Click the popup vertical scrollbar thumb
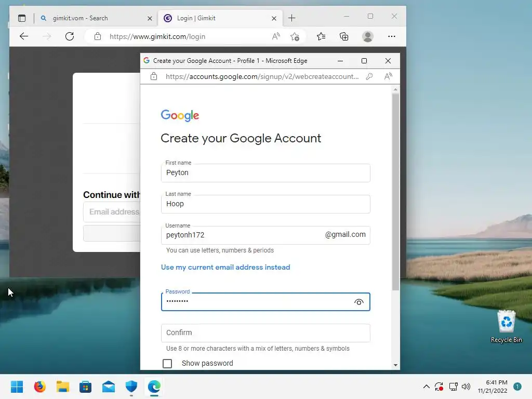Image resolution: width=532 pixels, height=399 pixels. pyautogui.click(x=395, y=192)
